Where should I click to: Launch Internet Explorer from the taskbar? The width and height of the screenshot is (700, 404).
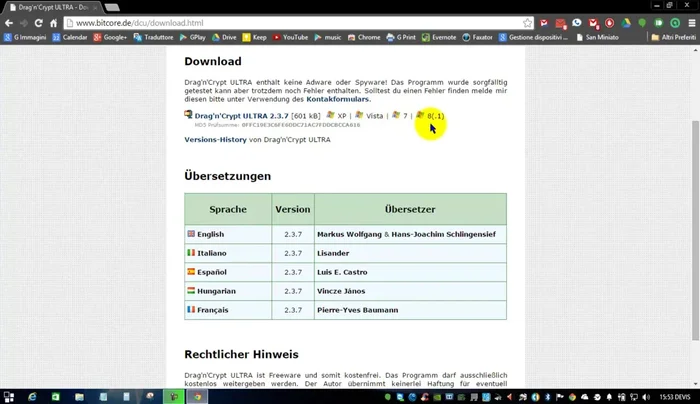pos(32,396)
